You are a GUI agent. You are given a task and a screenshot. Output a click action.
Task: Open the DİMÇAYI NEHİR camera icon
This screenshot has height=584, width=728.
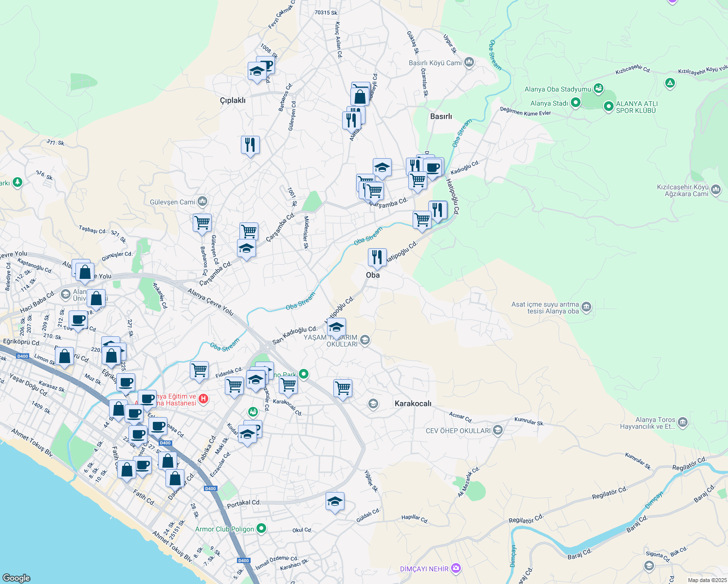point(455,568)
